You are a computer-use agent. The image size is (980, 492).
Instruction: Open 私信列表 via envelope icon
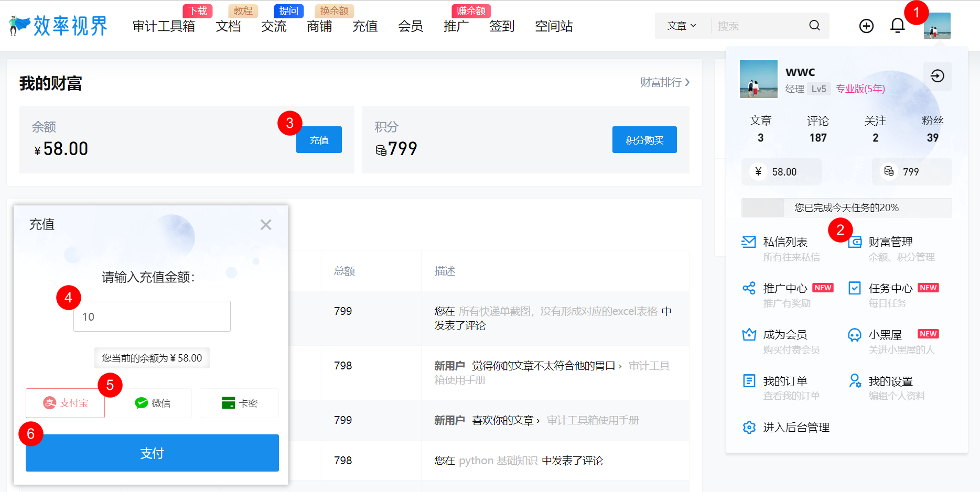[x=749, y=242]
